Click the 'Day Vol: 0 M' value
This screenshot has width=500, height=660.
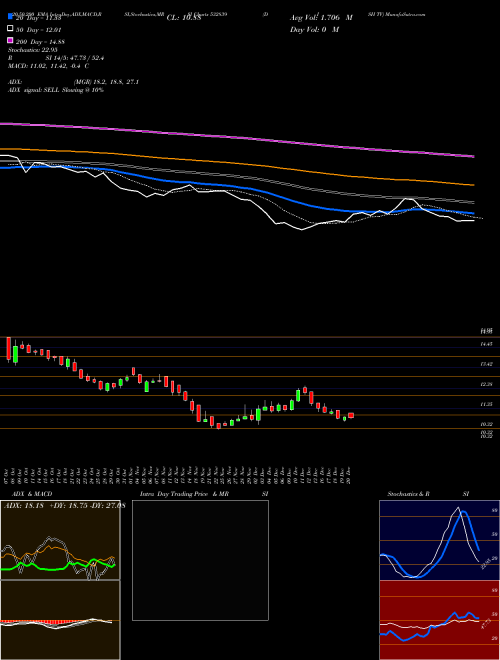[314, 29]
